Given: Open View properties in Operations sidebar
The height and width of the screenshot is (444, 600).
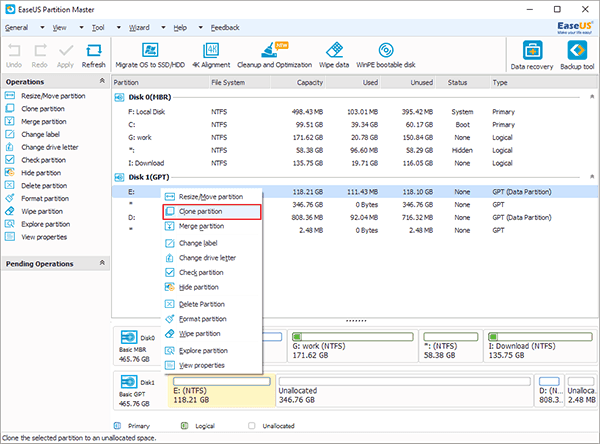Looking at the screenshot, I should [44, 237].
